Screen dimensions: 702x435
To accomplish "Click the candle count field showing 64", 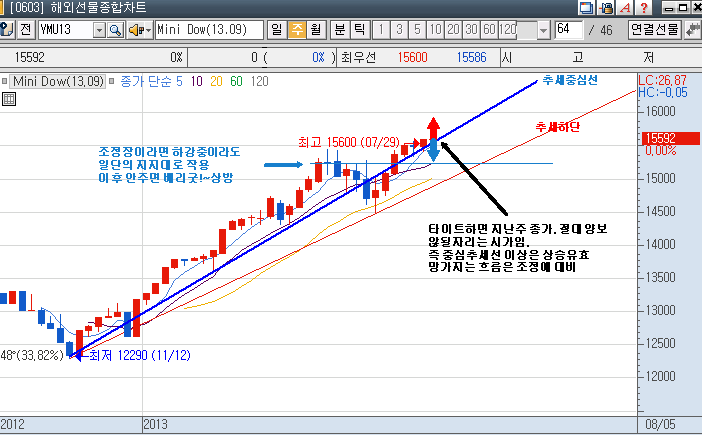I will [x=568, y=29].
